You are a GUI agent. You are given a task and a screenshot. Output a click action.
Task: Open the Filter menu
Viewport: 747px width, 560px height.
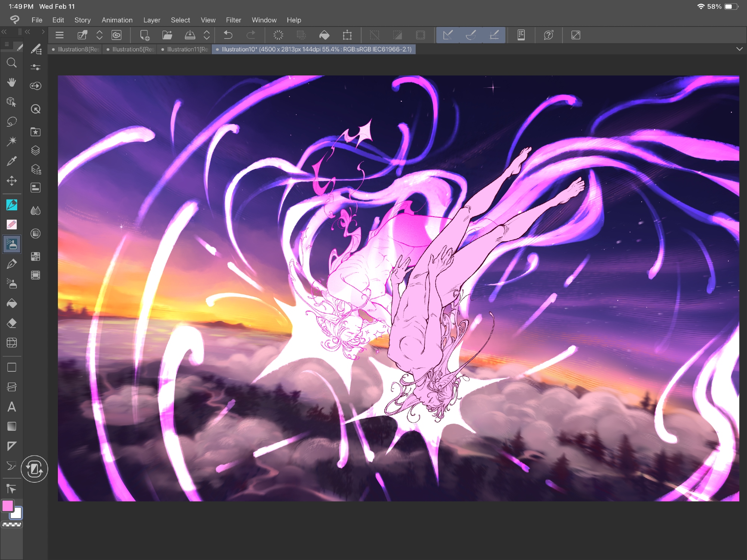[x=233, y=20]
